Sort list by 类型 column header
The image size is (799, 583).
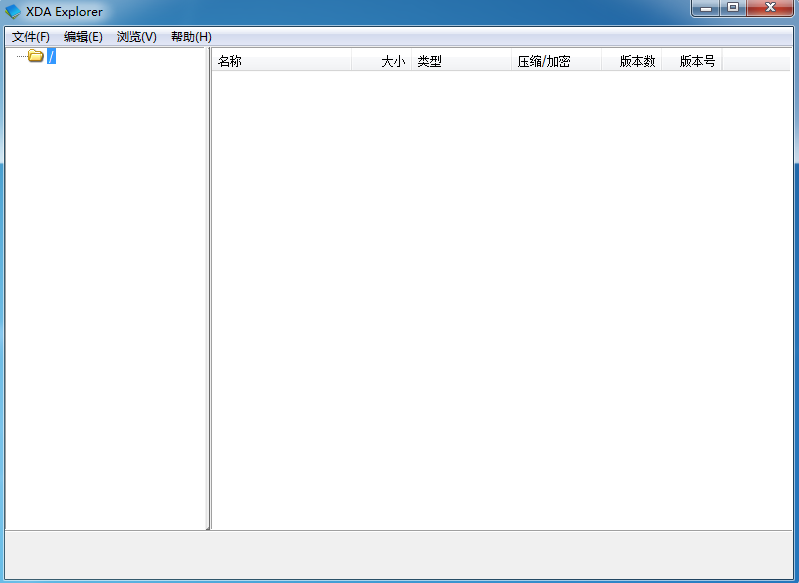point(461,61)
